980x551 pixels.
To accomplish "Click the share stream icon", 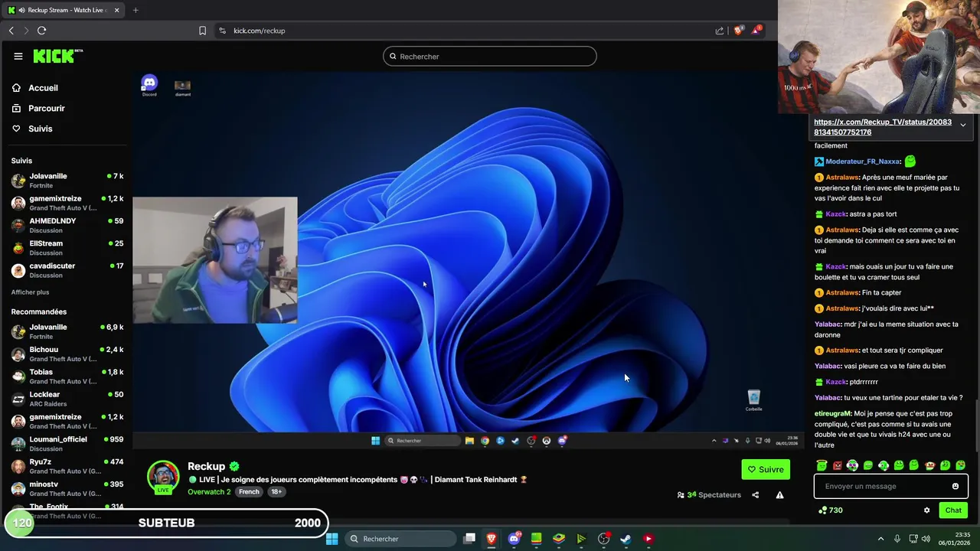I will (x=755, y=495).
